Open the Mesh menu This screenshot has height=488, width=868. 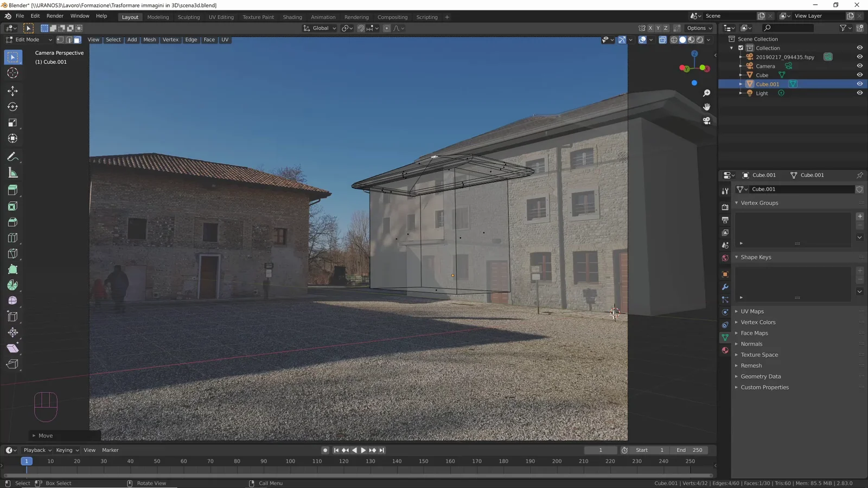[150, 40]
